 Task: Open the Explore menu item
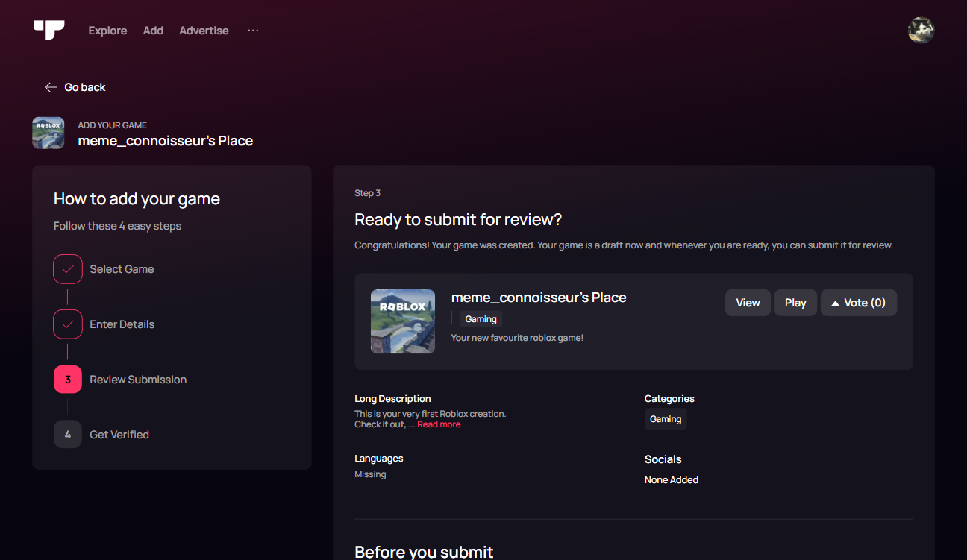click(107, 31)
